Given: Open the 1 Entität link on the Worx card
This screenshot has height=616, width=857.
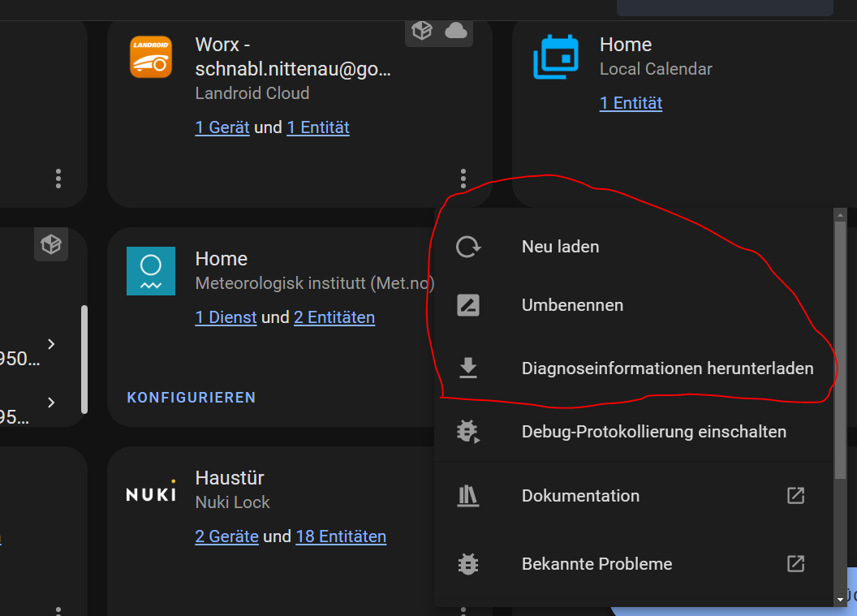Looking at the screenshot, I should tap(318, 127).
